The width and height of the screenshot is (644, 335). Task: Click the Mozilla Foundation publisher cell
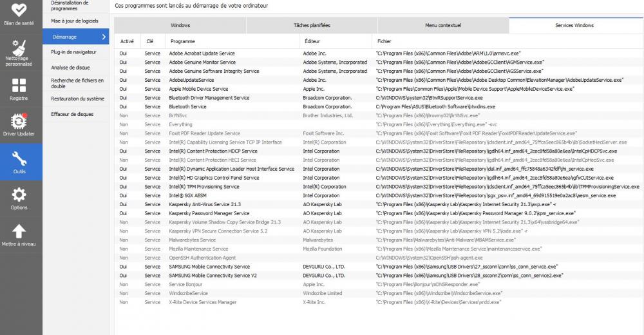tap(323, 249)
